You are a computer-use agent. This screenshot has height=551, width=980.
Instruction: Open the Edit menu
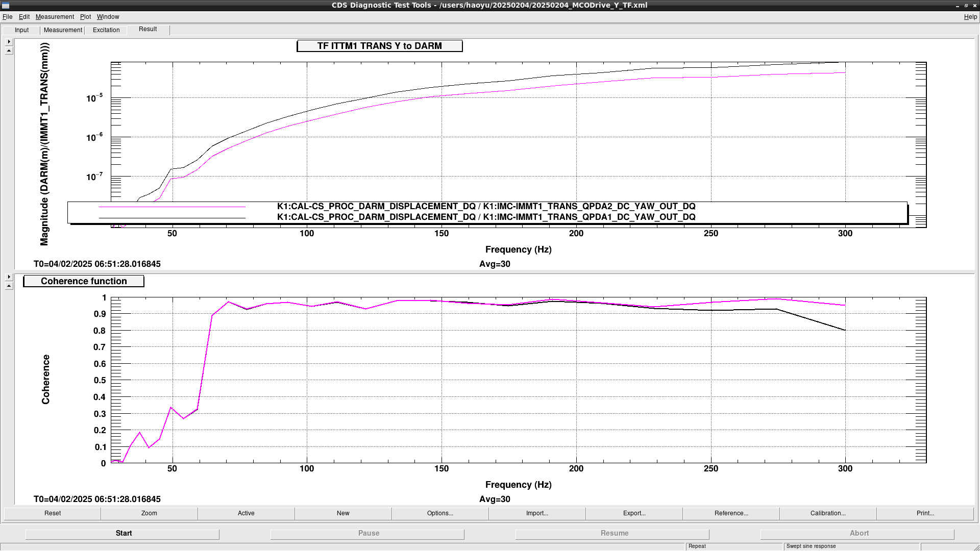[24, 17]
